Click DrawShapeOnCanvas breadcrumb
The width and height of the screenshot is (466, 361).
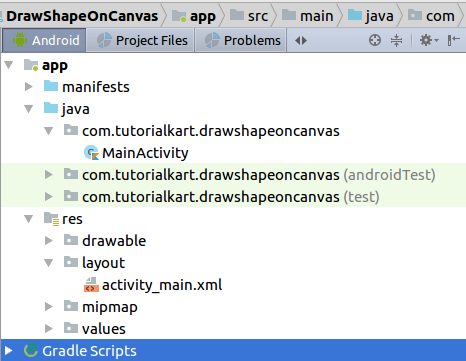pos(82,16)
